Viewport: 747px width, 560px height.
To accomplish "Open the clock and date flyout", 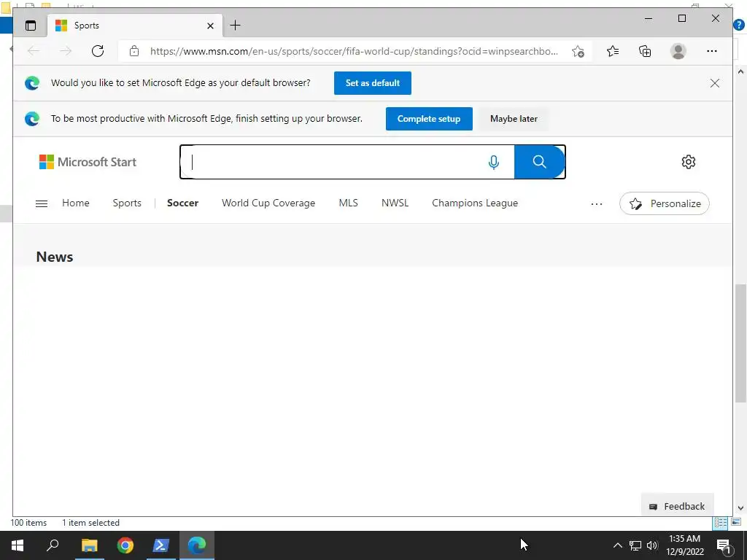I will point(684,545).
